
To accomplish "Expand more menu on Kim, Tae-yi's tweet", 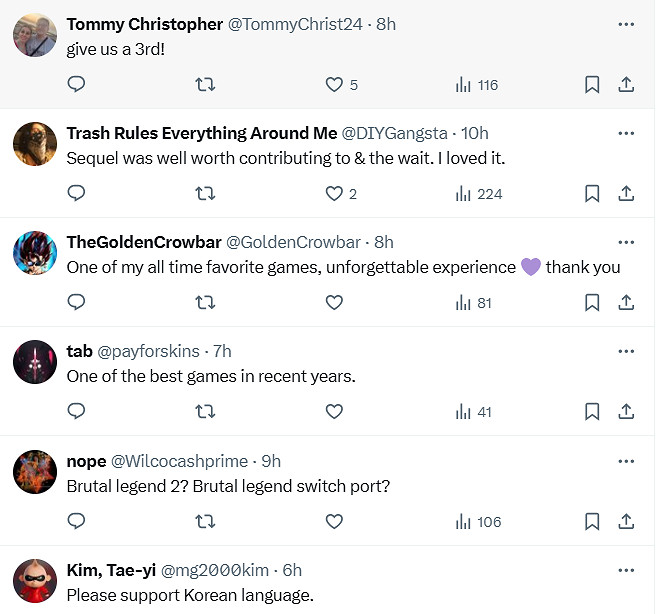I will pyautogui.click(x=627, y=570).
